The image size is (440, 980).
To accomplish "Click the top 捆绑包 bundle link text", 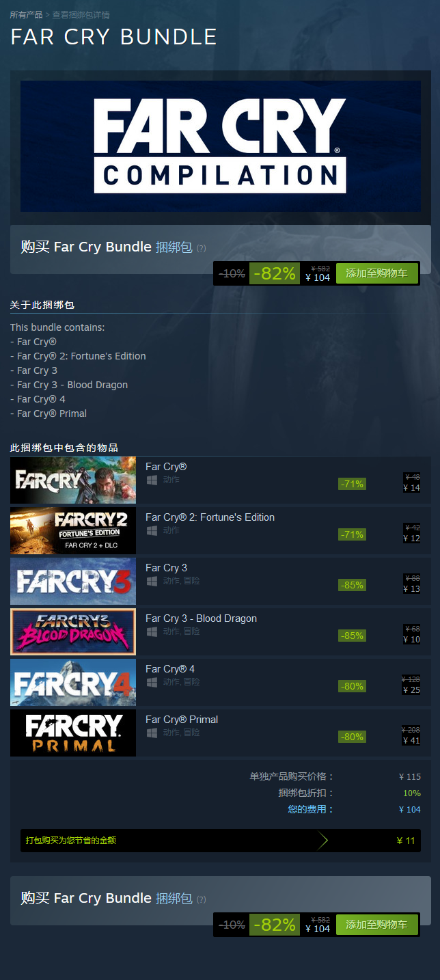I will 174,247.
